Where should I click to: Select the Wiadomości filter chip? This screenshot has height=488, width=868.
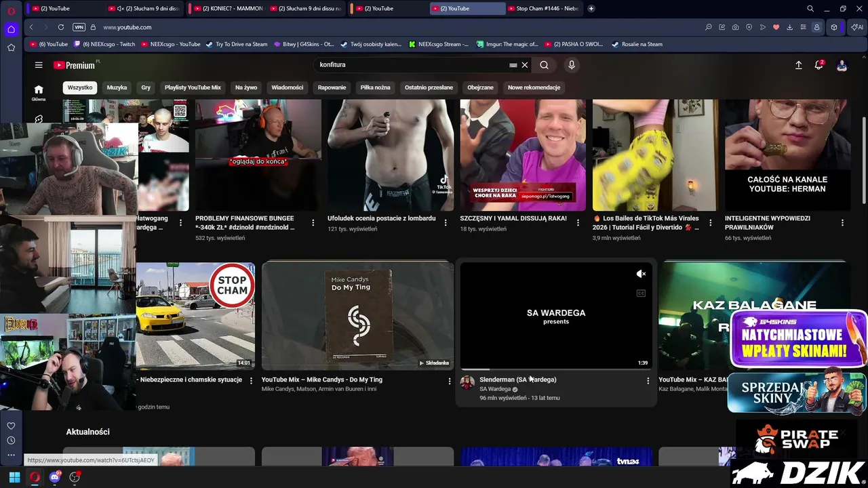click(x=288, y=87)
